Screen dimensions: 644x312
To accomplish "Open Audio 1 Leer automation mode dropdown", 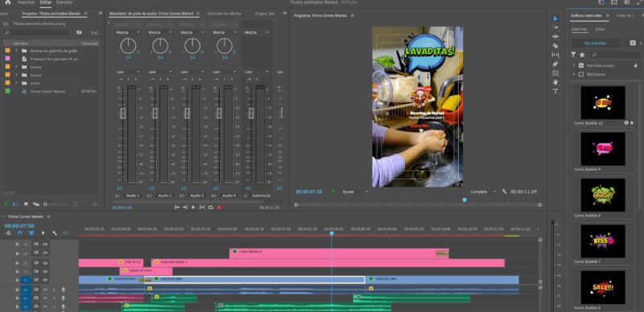I will (x=128, y=72).
